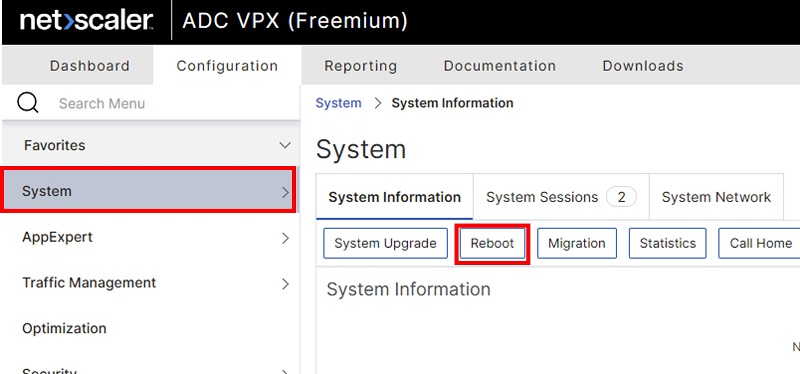Click the System Upgrade button
Viewport: 800px width, 374px height.
(x=385, y=243)
